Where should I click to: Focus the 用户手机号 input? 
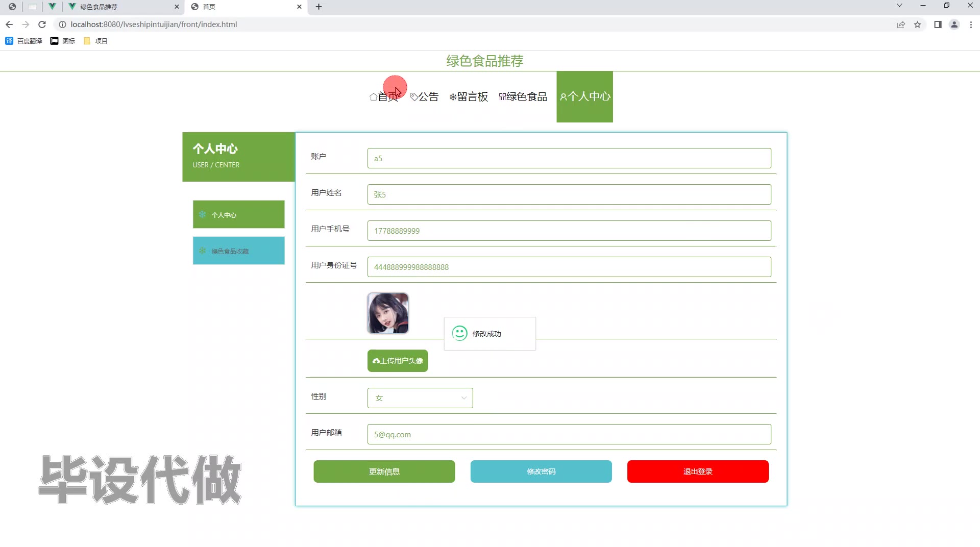(569, 231)
